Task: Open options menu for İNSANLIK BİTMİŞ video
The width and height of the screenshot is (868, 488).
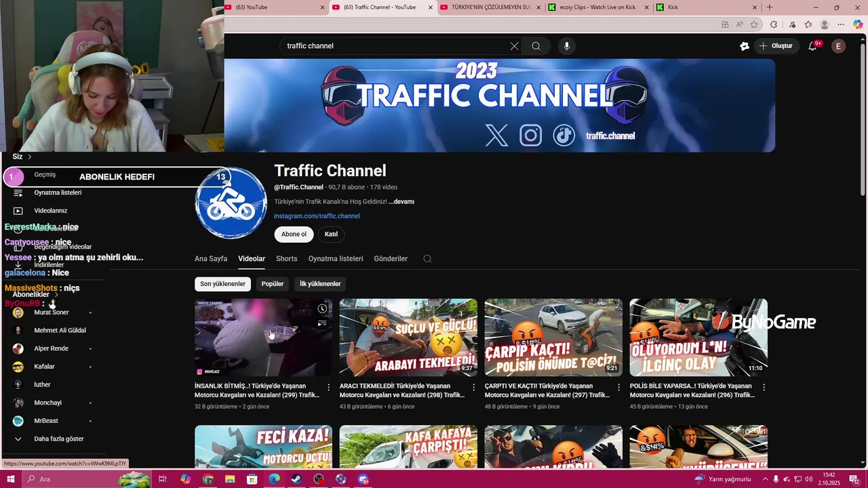Action: pyautogui.click(x=328, y=387)
